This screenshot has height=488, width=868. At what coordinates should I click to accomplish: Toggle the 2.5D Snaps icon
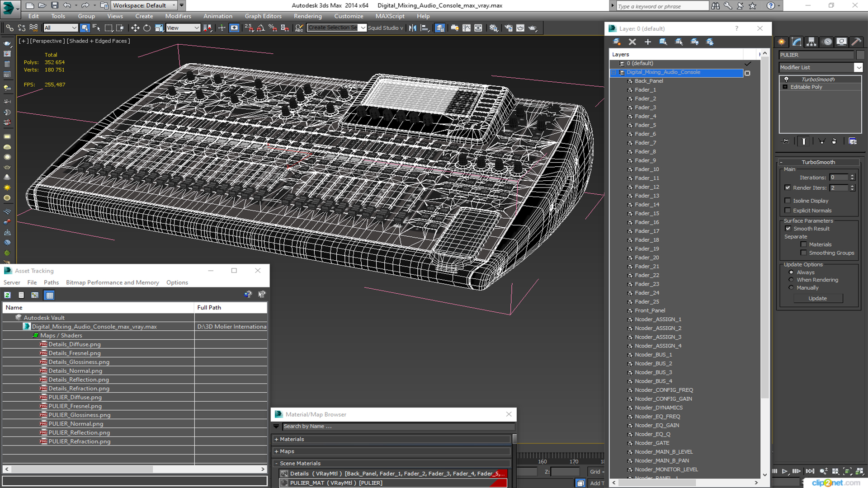(x=249, y=28)
